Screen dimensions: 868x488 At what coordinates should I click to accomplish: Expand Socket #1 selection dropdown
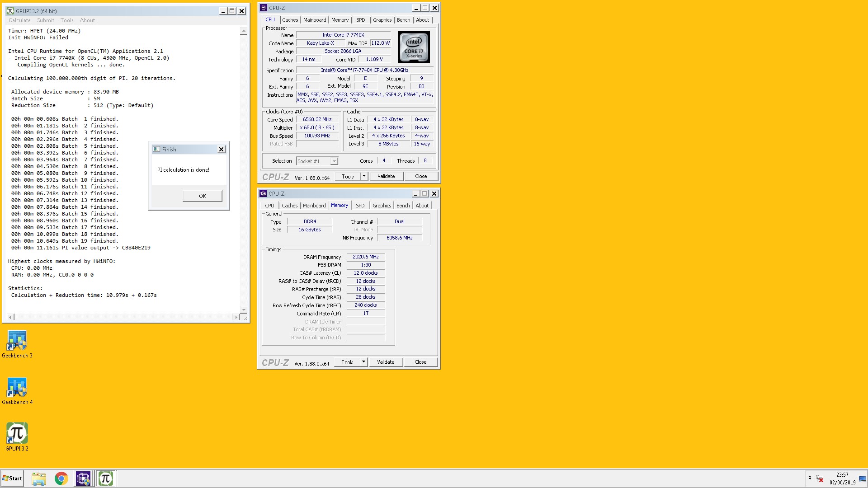pyautogui.click(x=334, y=161)
